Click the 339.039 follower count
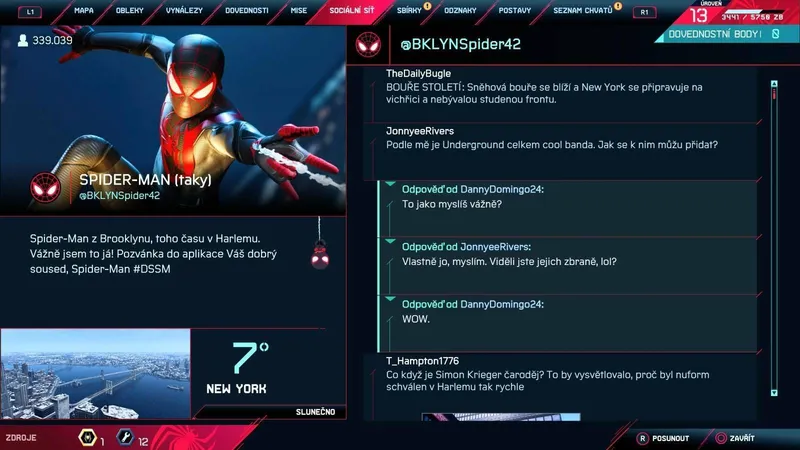The image size is (800, 450). point(53,40)
